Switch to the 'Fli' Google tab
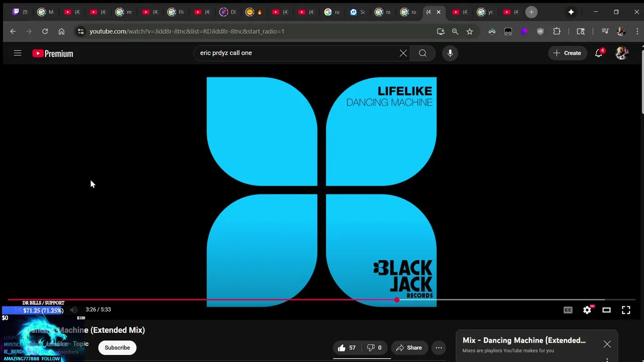This screenshot has height=362, width=644. click(x=176, y=12)
